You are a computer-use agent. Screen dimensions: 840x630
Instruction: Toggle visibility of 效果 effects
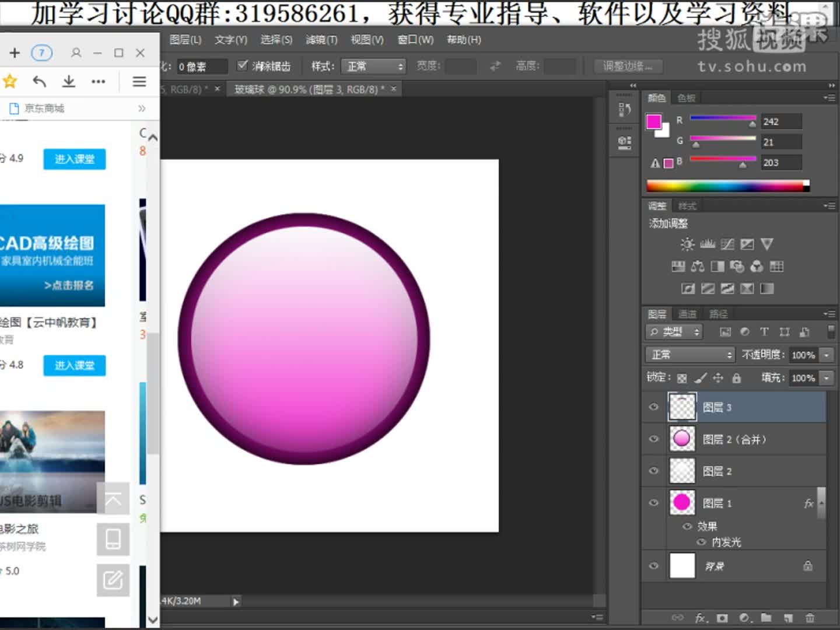coord(687,526)
